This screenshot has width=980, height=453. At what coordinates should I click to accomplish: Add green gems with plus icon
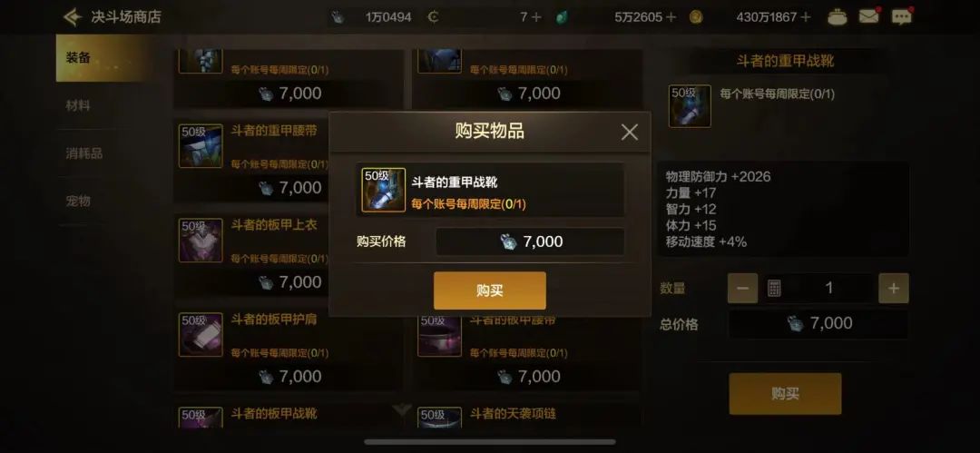[x=671, y=17]
